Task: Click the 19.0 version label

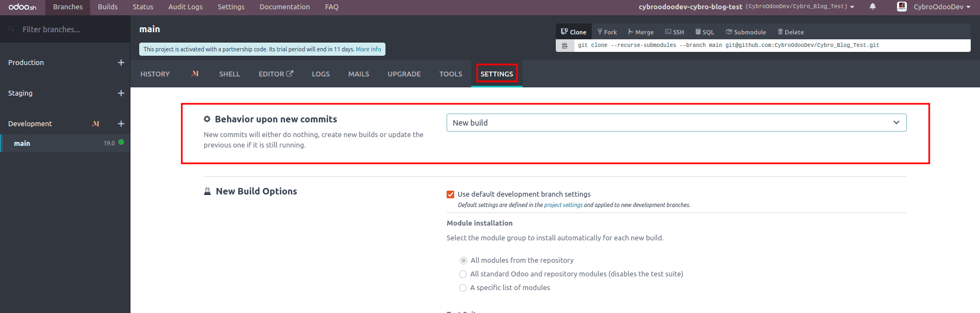Action: pos(109,143)
